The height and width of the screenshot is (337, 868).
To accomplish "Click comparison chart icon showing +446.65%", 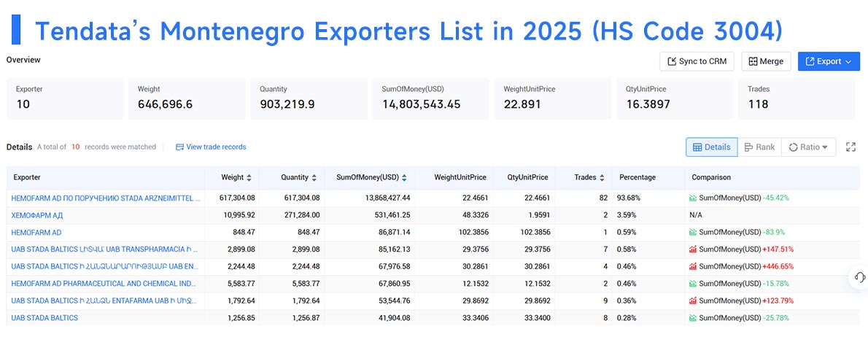I will (x=692, y=266).
